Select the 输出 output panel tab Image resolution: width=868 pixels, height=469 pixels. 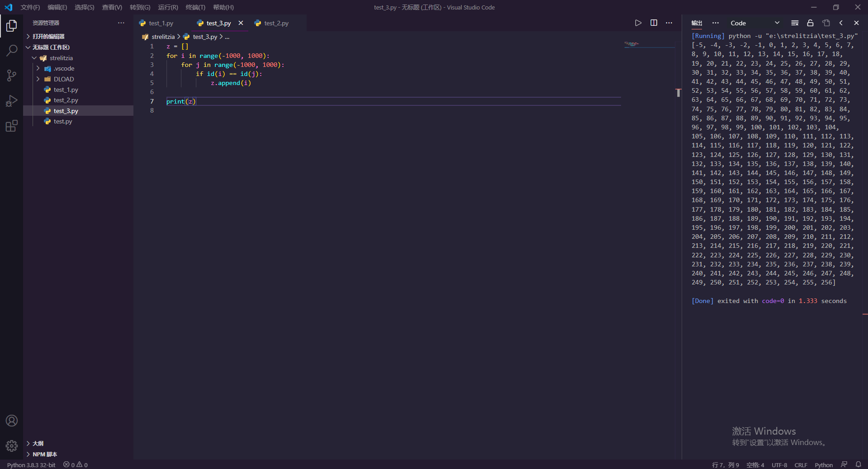[697, 23]
